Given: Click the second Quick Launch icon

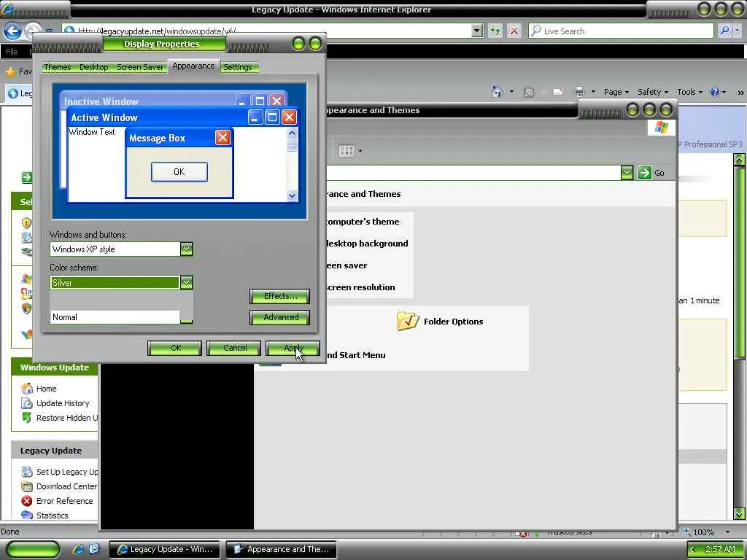Looking at the screenshot, I should [x=94, y=549].
